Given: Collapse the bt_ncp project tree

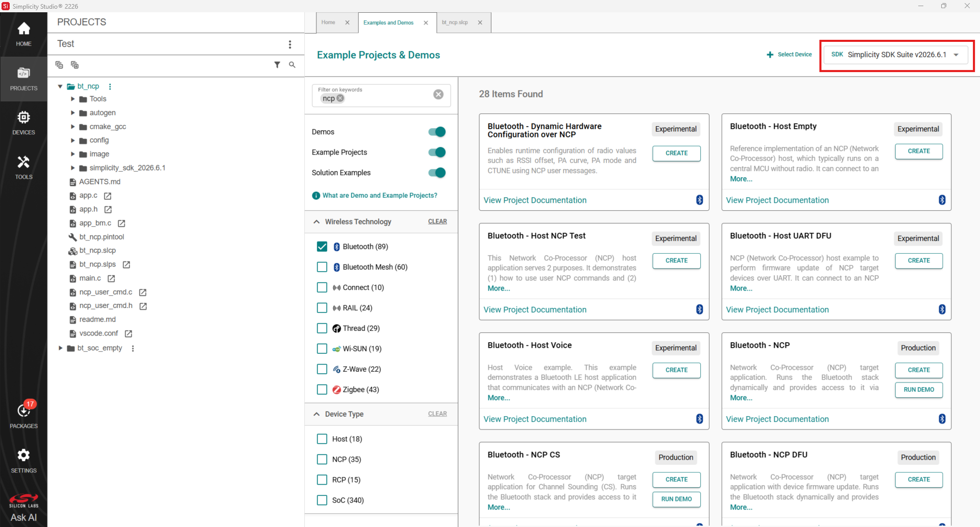Looking at the screenshot, I should (60, 86).
